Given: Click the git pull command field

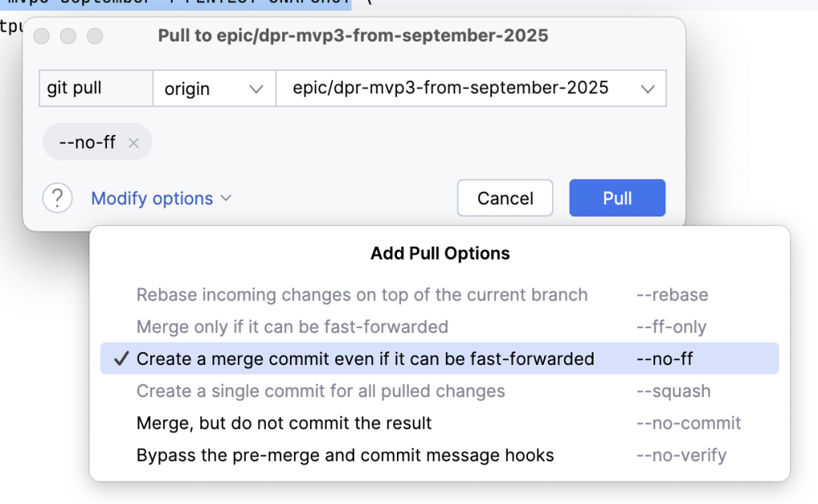Looking at the screenshot, I should [x=96, y=89].
